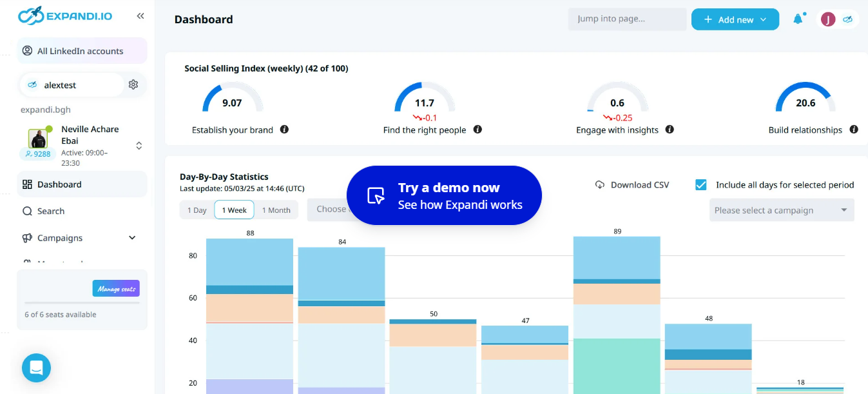Open alextest workspace settings gear

133,84
